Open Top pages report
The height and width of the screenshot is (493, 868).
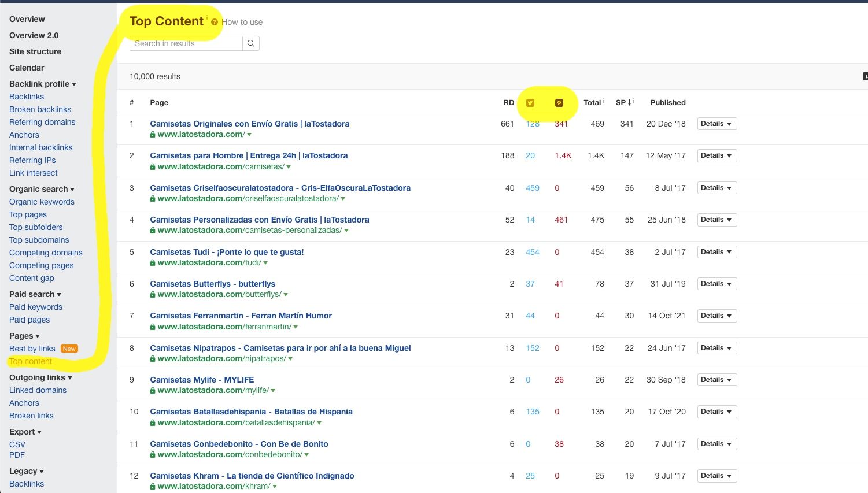28,214
